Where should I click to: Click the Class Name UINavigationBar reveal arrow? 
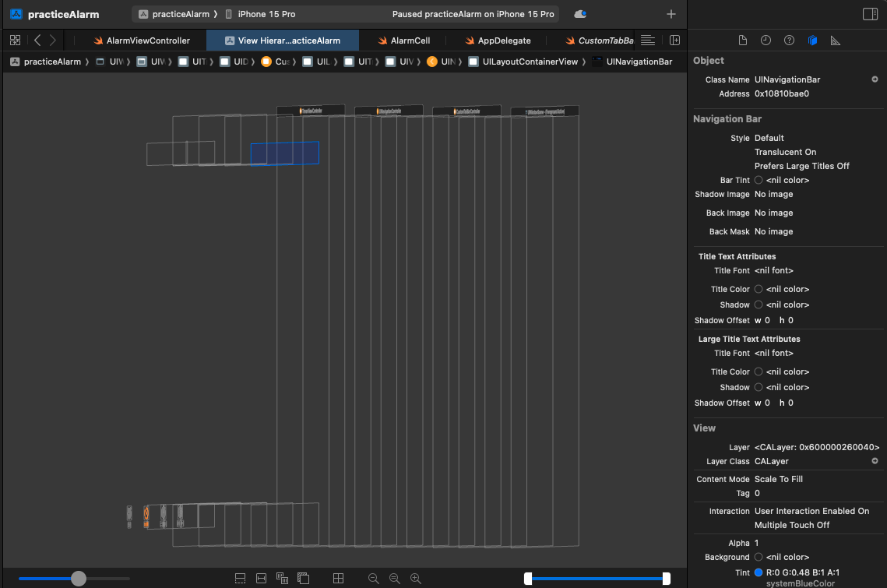(874, 79)
